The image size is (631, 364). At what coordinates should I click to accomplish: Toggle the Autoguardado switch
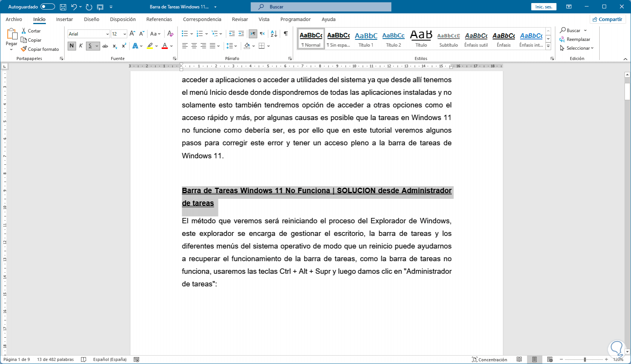point(47,7)
